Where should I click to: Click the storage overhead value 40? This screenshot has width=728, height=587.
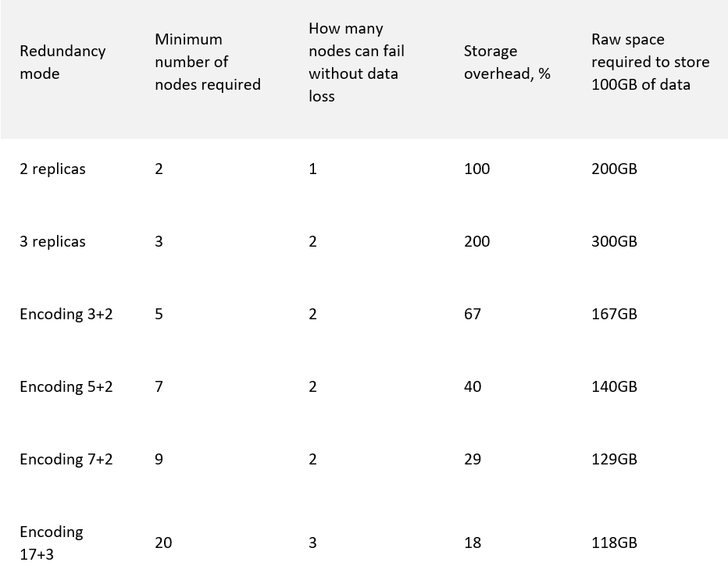tap(473, 387)
